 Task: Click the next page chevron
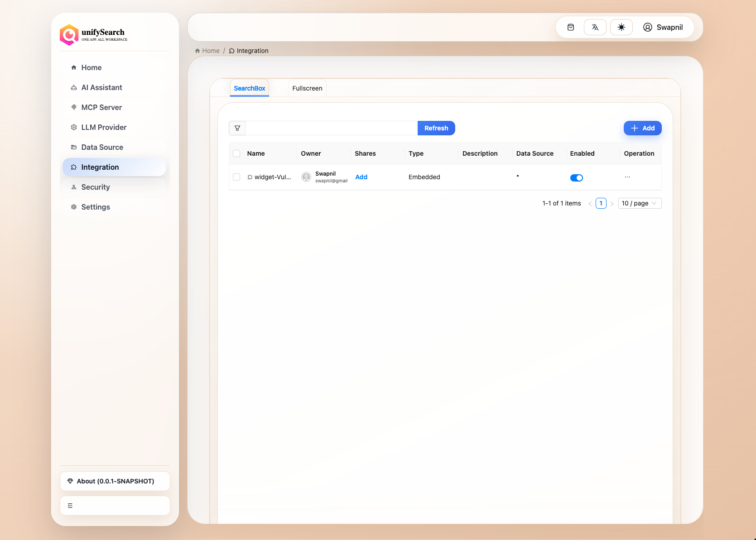pos(612,203)
